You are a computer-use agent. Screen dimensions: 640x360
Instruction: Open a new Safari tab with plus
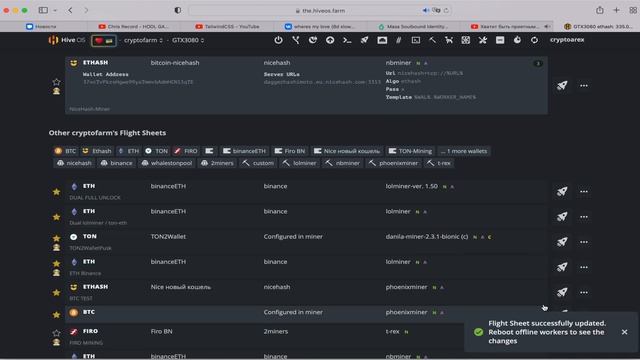tap(616, 10)
